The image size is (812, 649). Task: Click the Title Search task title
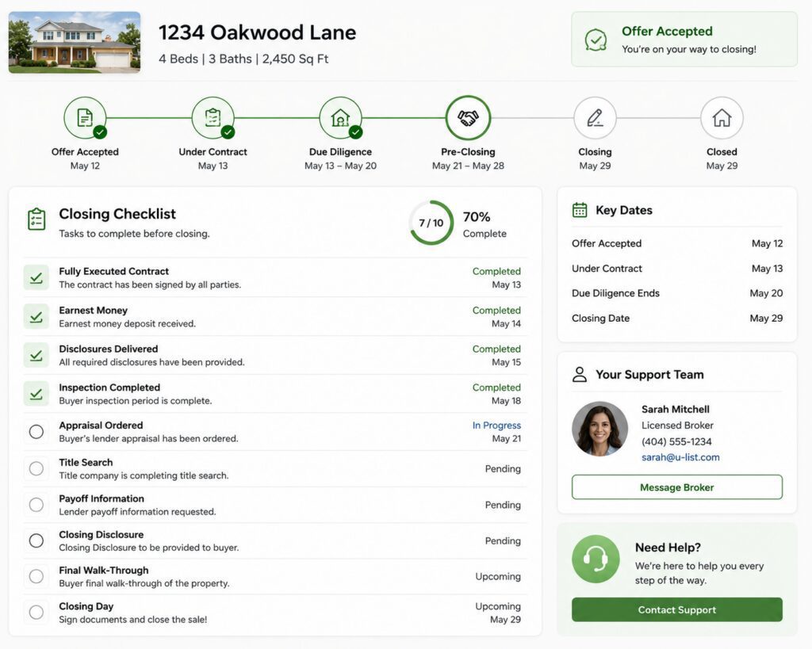tap(86, 462)
